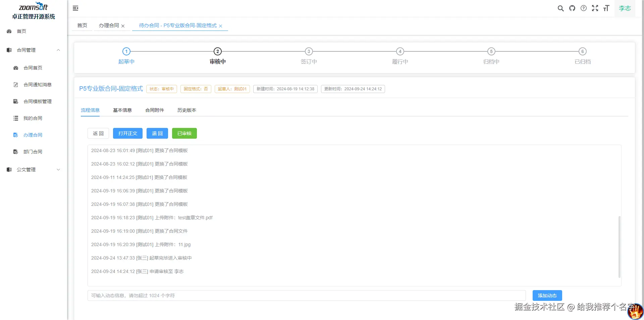Click step 5 归档中 circle

pyautogui.click(x=491, y=51)
